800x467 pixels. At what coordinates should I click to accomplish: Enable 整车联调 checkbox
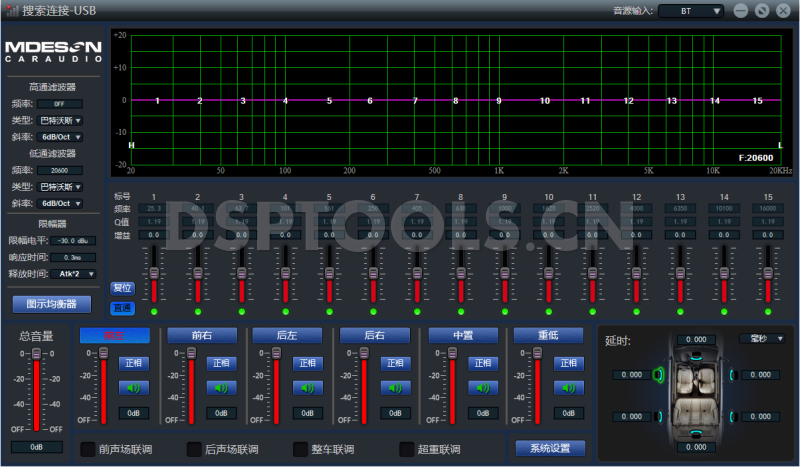pos(301,449)
